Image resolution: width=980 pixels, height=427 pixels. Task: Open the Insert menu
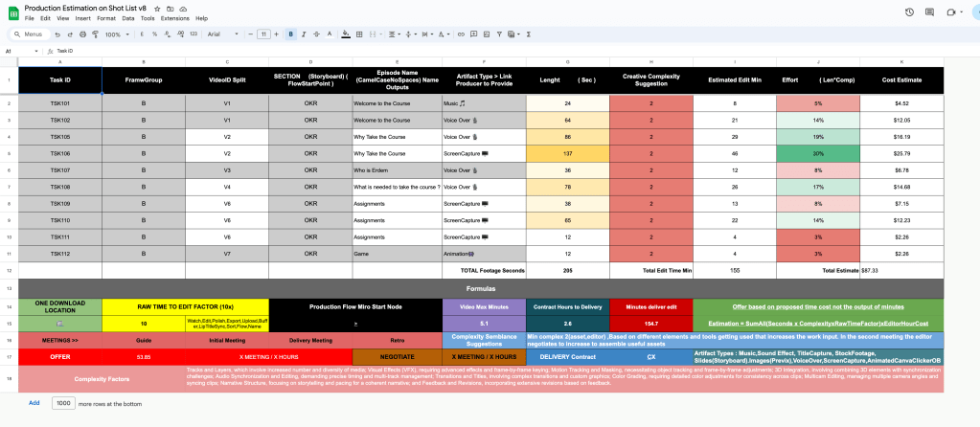tap(83, 19)
